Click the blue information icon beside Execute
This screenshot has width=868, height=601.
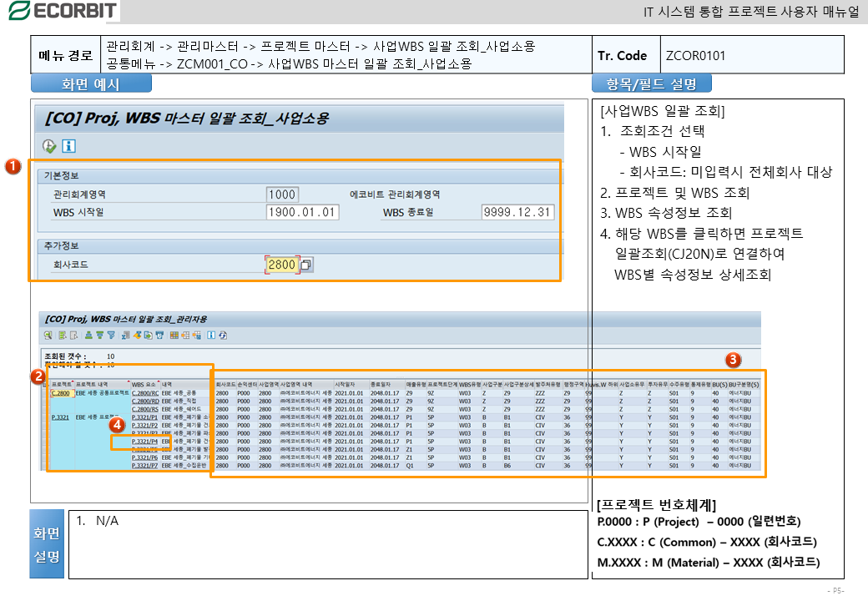click(x=68, y=146)
